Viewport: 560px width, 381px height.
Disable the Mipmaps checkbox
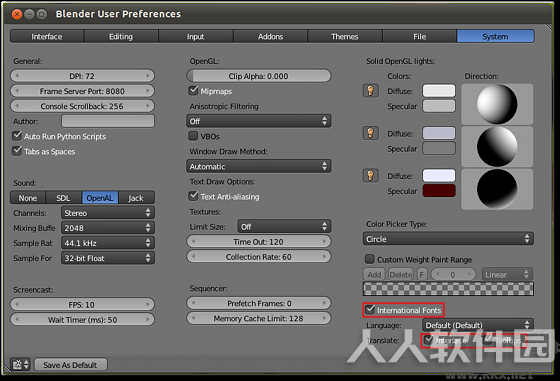(193, 90)
